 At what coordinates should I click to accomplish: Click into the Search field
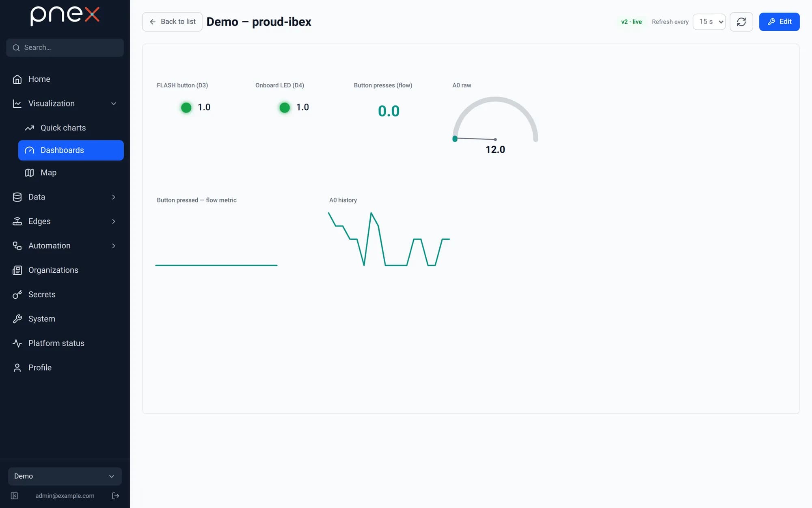[65, 48]
